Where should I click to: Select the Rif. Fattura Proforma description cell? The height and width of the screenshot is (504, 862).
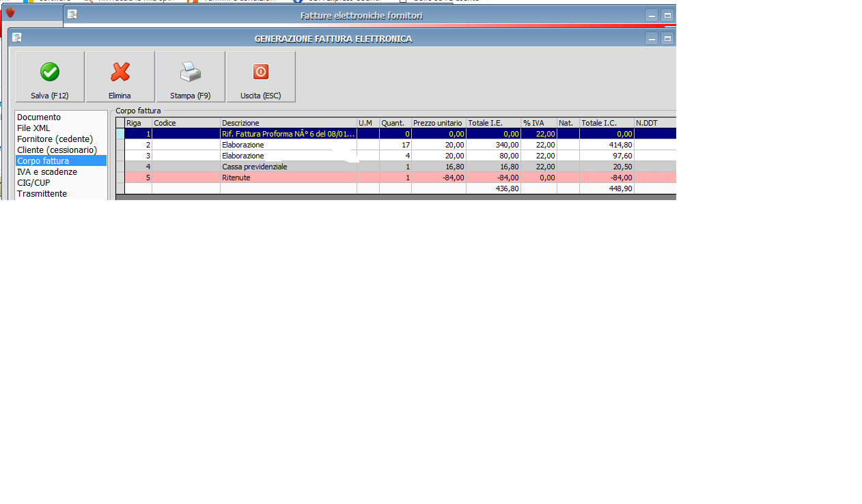(288, 134)
